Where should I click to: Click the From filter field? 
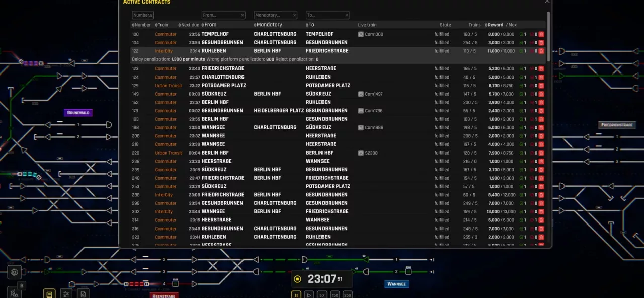pos(223,15)
